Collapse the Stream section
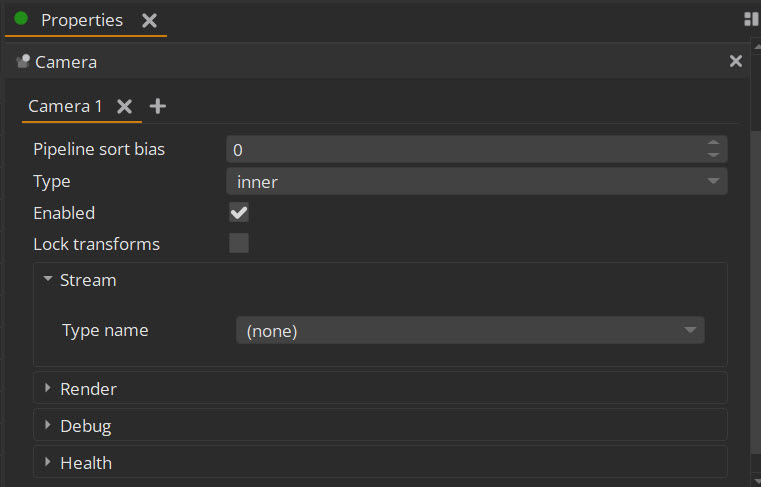 [48, 279]
